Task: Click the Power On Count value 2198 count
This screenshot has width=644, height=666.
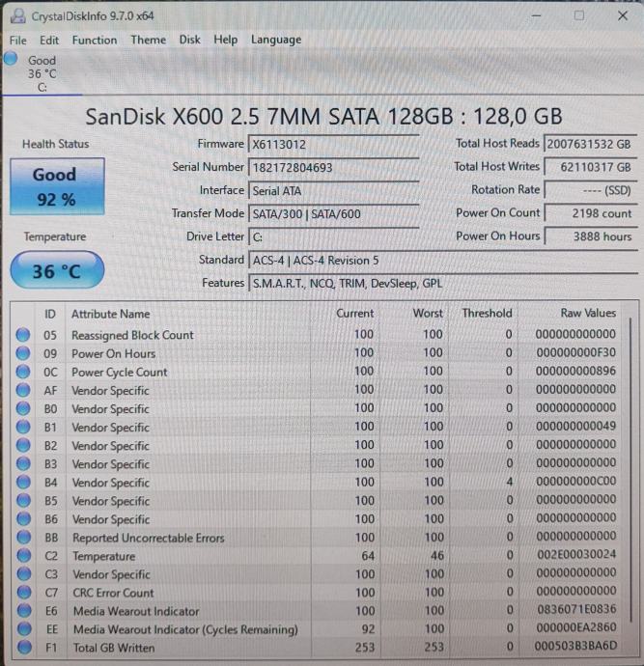Action: [x=590, y=213]
